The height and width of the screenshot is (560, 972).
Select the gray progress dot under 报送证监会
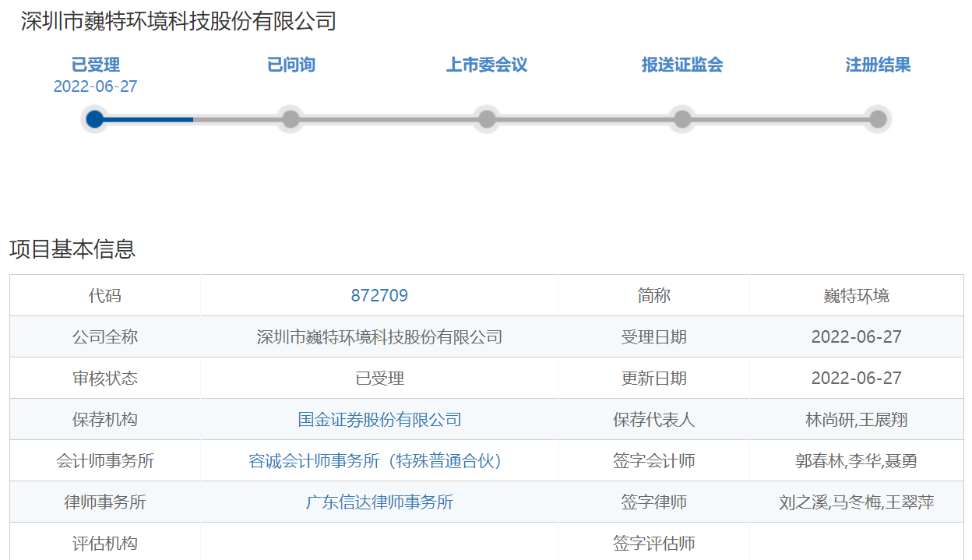tap(682, 119)
